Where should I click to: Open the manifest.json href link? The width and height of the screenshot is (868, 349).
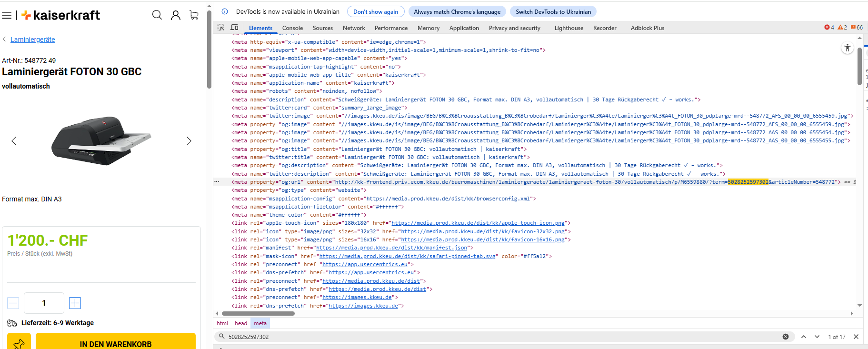(391, 248)
